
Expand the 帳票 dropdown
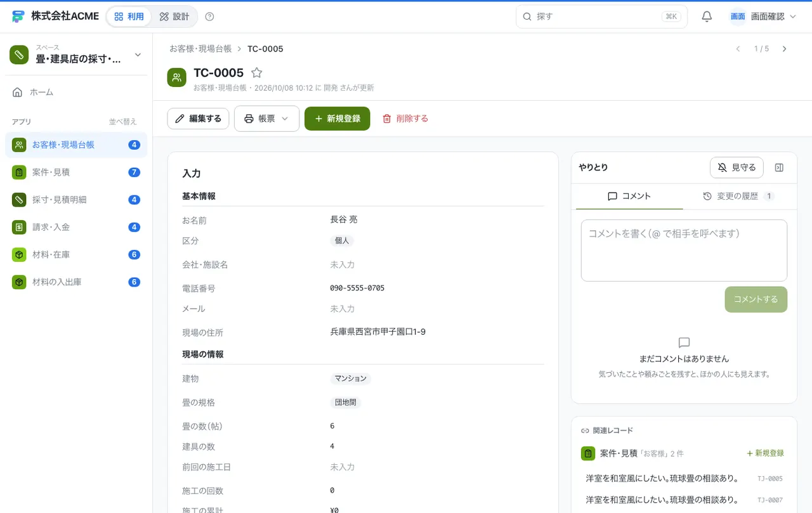[266, 119]
